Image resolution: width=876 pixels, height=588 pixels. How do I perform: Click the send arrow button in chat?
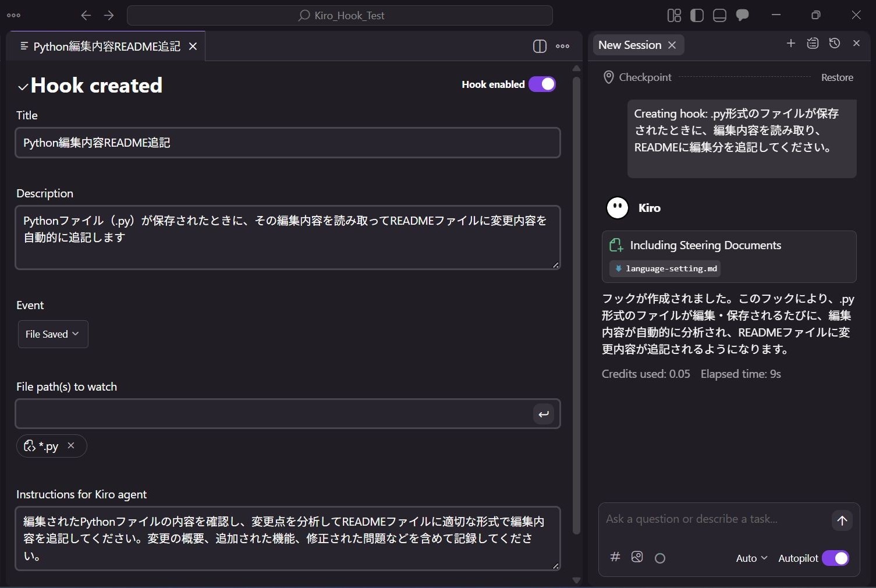pyautogui.click(x=842, y=520)
